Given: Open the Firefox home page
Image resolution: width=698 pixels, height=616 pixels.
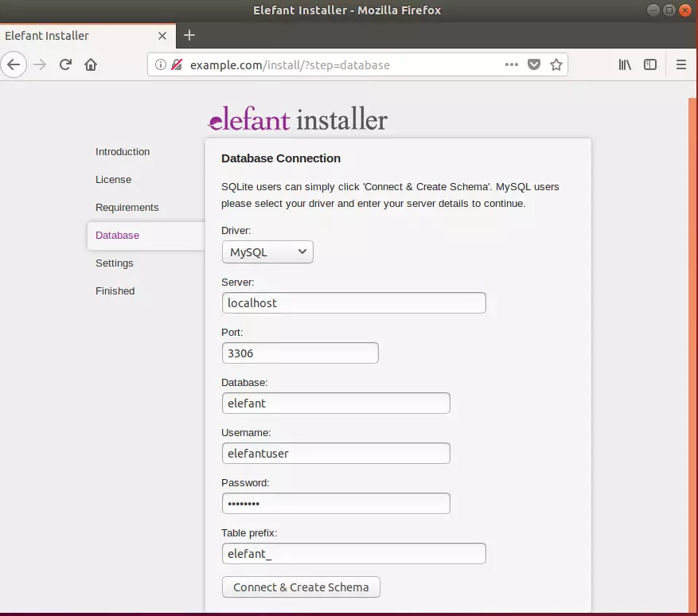Looking at the screenshot, I should click(91, 65).
